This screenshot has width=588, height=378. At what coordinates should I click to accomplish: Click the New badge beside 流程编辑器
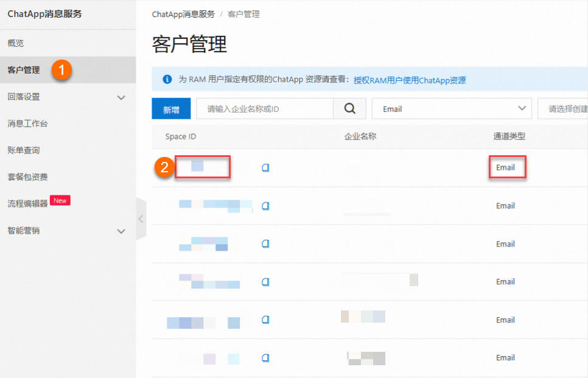(x=60, y=201)
